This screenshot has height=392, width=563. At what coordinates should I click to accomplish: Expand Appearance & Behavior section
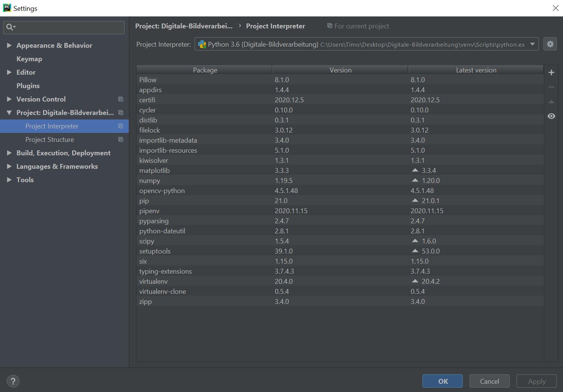pyautogui.click(x=9, y=46)
